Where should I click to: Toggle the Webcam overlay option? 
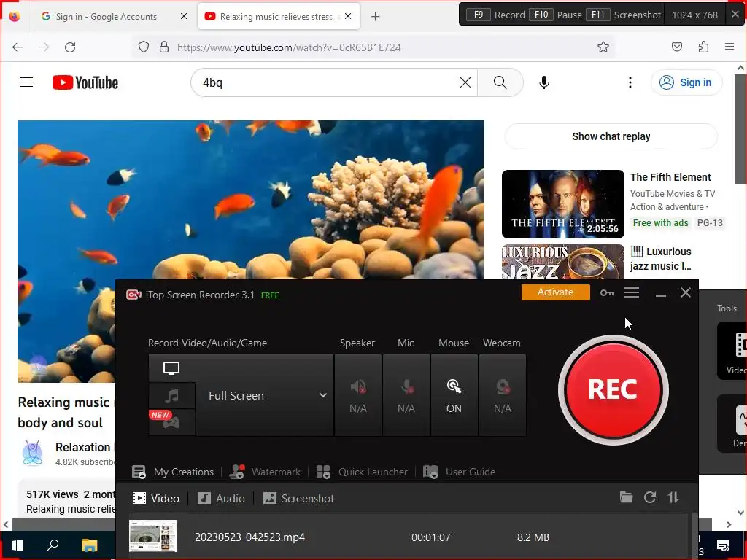503,395
